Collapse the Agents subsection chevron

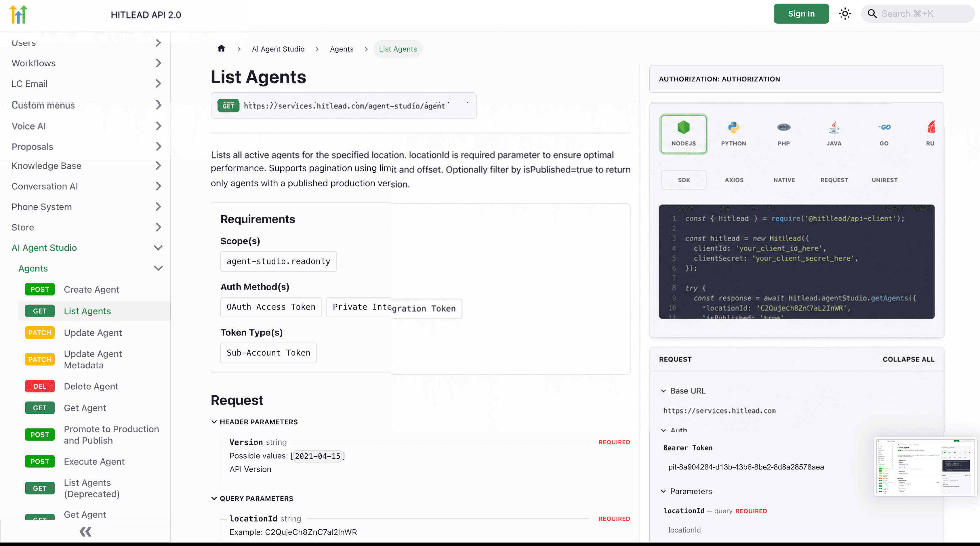158,268
